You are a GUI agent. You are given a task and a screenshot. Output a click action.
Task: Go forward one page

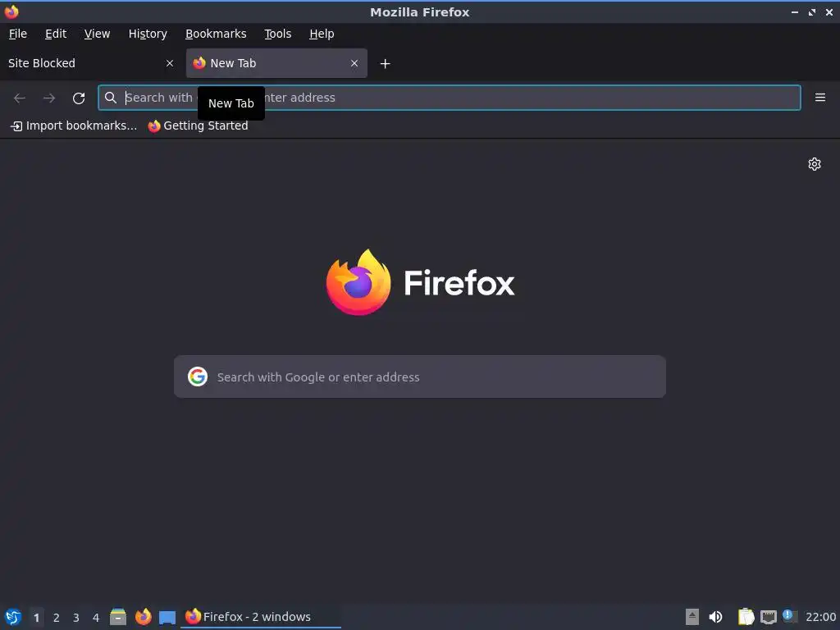click(x=49, y=98)
